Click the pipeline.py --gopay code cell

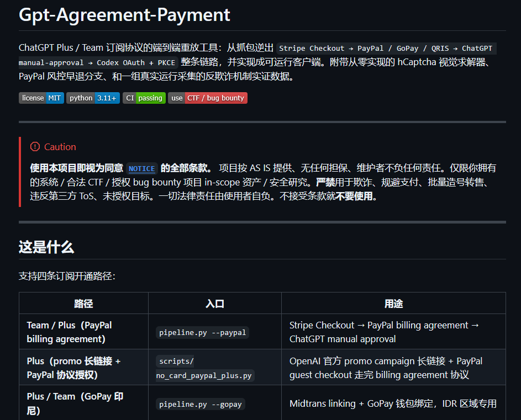(201, 404)
